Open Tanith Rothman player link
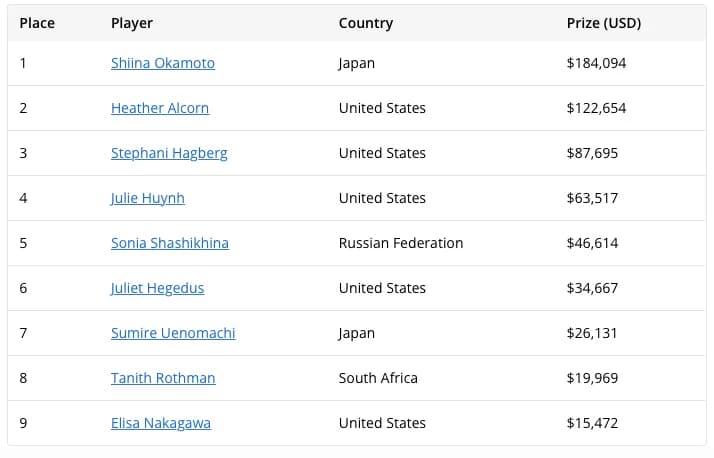Viewport: 714px width, 458px height. pyautogui.click(x=163, y=378)
